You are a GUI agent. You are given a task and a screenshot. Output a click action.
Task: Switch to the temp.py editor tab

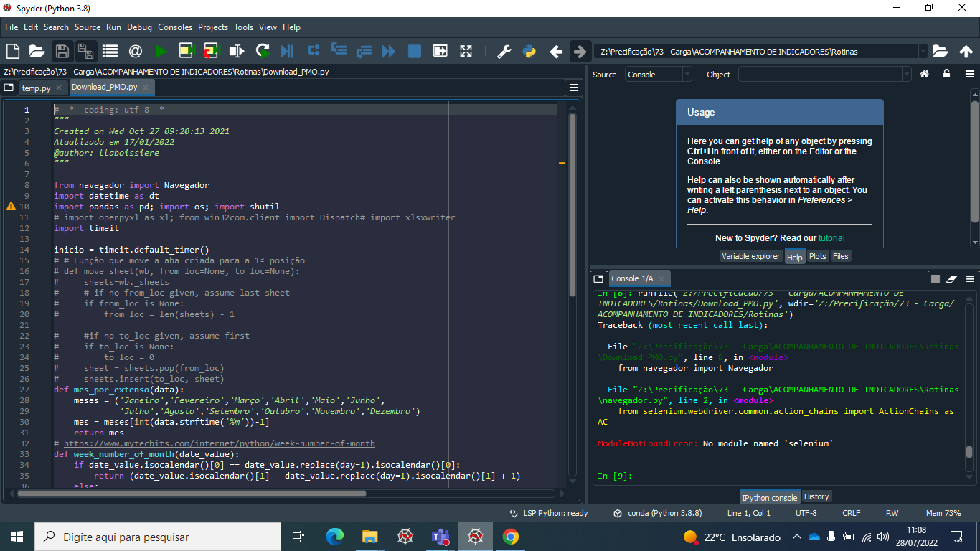36,88
